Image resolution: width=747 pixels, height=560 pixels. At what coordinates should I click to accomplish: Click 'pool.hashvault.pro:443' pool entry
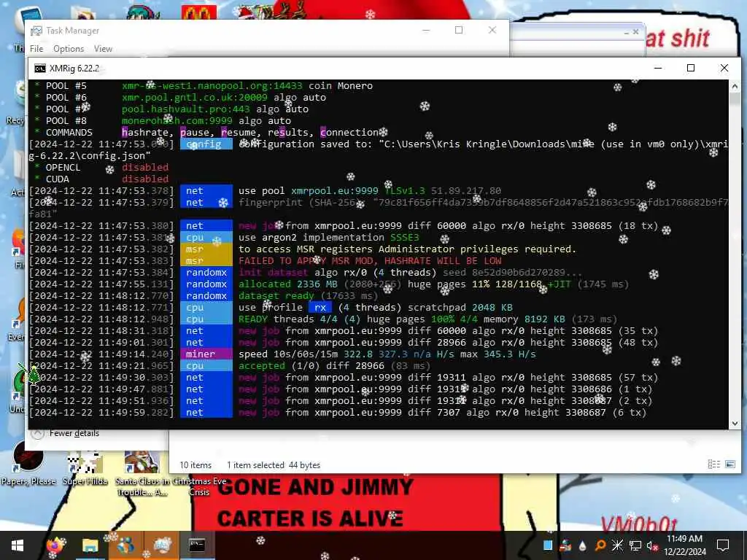click(x=185, y=109)
